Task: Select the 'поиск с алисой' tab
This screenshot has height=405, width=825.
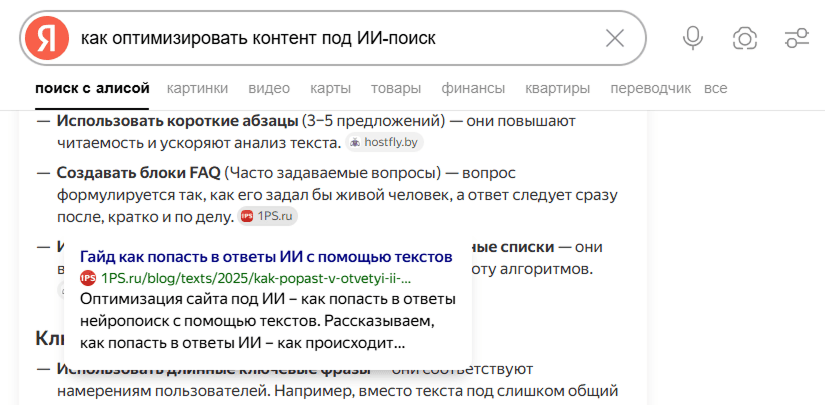Action: point(92,88)
